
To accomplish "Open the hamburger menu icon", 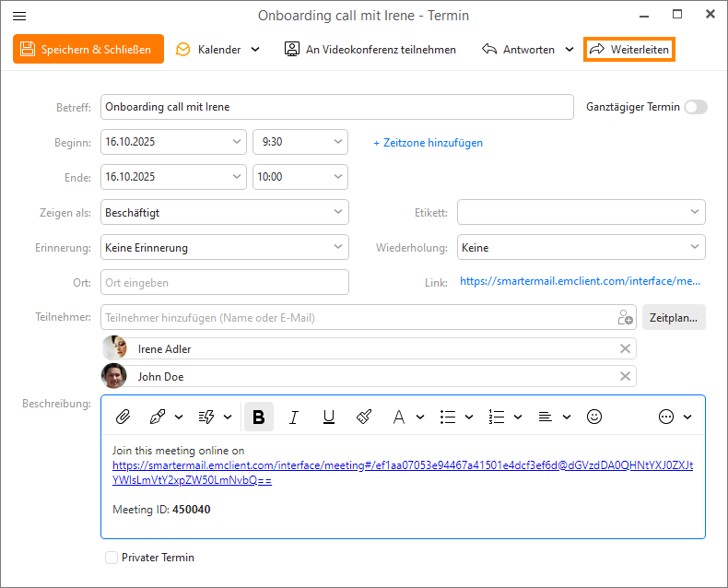I will pos(19,16).
